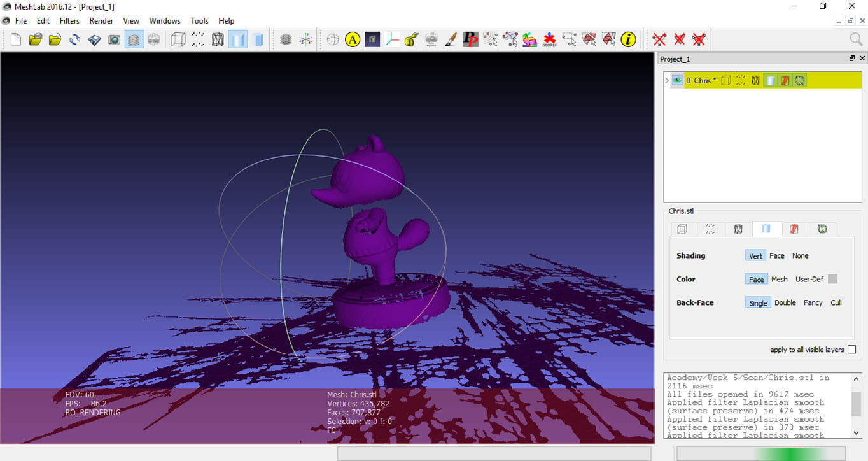
Task: Set Shading to Face
Action: pos(777,256)
